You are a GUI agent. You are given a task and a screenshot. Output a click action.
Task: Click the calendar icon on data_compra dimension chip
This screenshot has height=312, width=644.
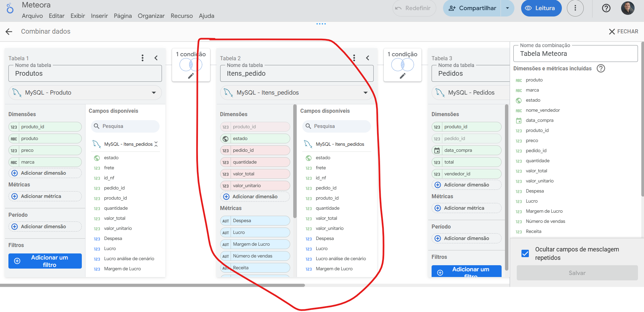tap(437, 150)
